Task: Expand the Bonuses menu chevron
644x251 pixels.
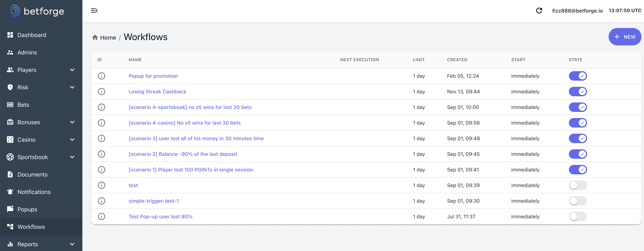Action: pyautogui.click(x=72, y=122)
